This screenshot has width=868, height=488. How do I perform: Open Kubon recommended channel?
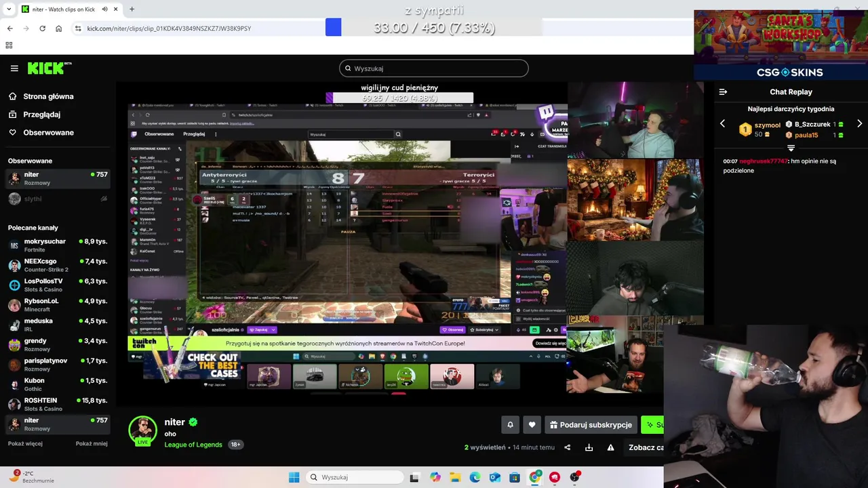coord(58,384)
